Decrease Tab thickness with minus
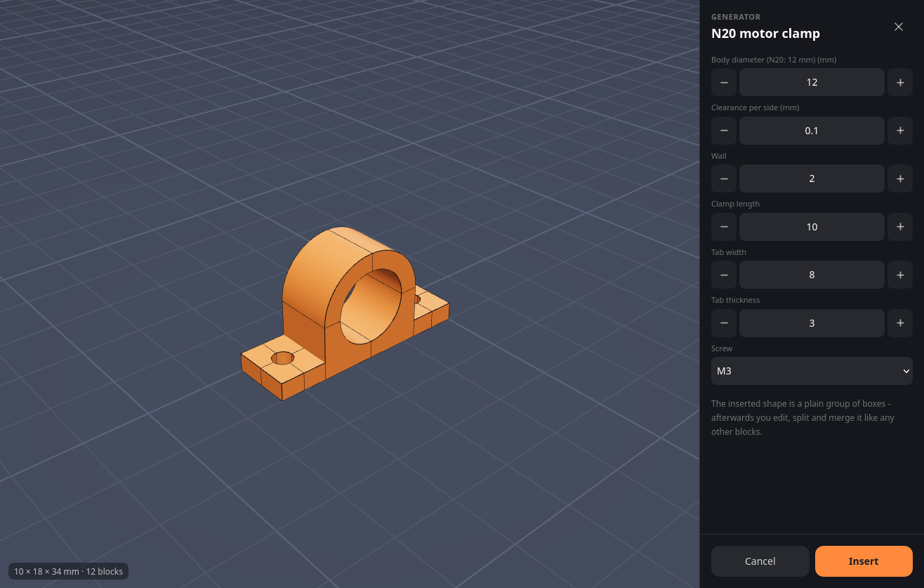 (724, 323)
